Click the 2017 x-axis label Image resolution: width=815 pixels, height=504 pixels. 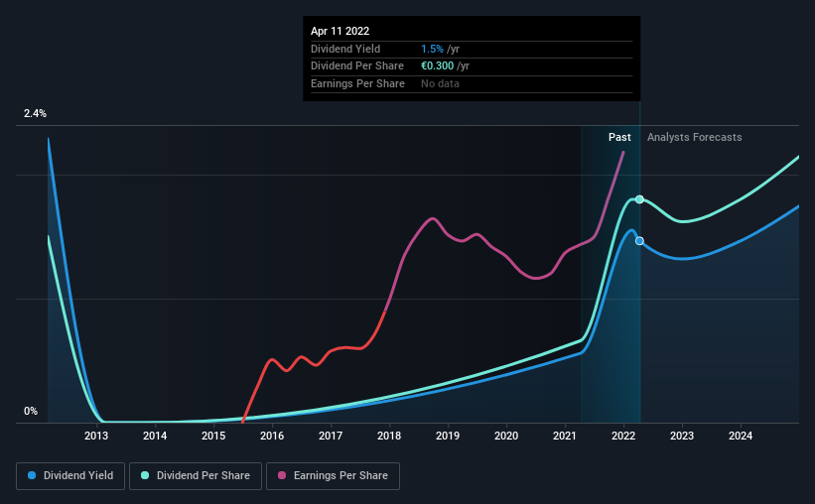(331, 436)
